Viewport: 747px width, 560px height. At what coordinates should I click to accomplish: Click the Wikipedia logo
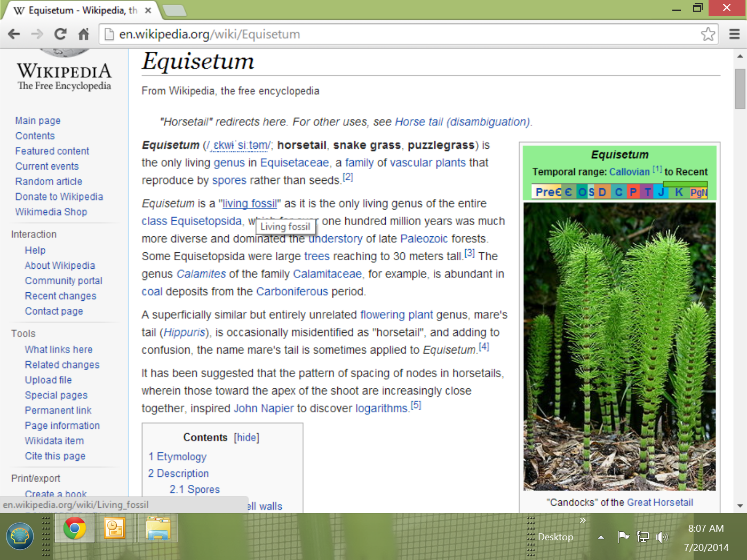pyautogui.click(x=64, y=71)
